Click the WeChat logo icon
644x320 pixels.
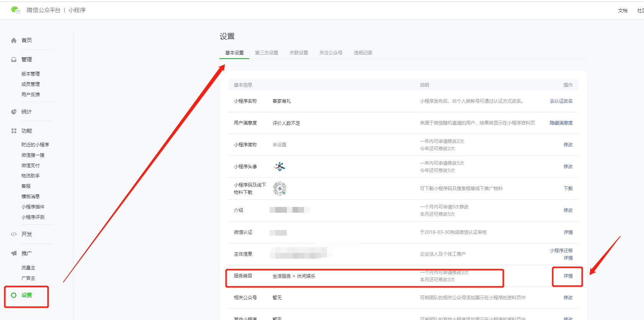pyautogui.click(x=16, y=10)
